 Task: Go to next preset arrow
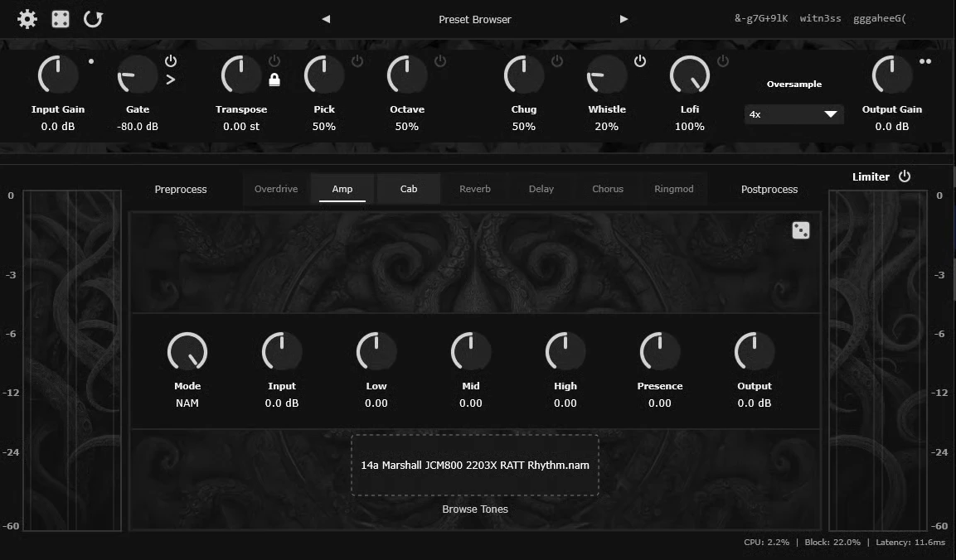click(624, 19)
